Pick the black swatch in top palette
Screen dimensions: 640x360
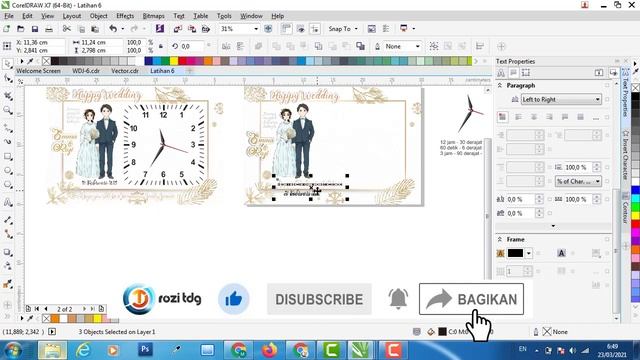click(55, 61)
